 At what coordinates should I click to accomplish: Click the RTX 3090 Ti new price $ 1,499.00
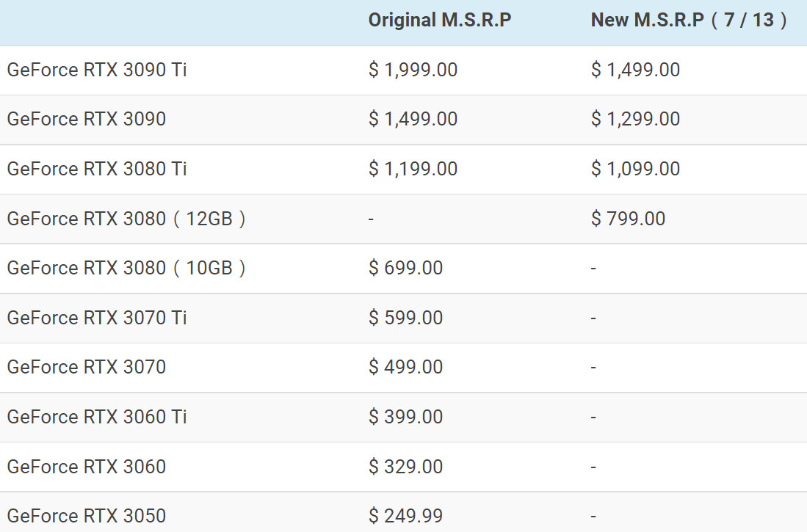635,70
